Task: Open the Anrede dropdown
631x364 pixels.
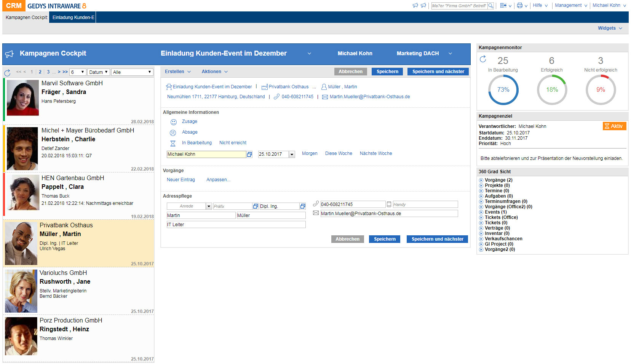Action: point(209,206)
